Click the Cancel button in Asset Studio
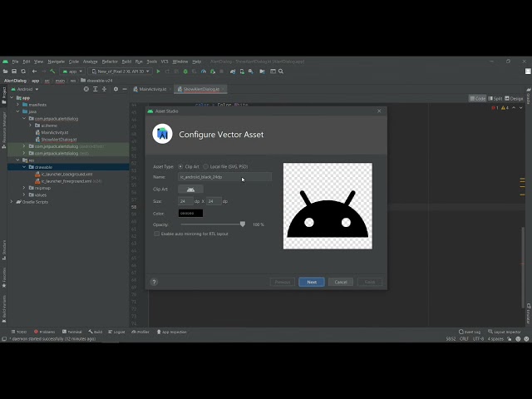Screen dimensions: 532x399 [341, 282]
